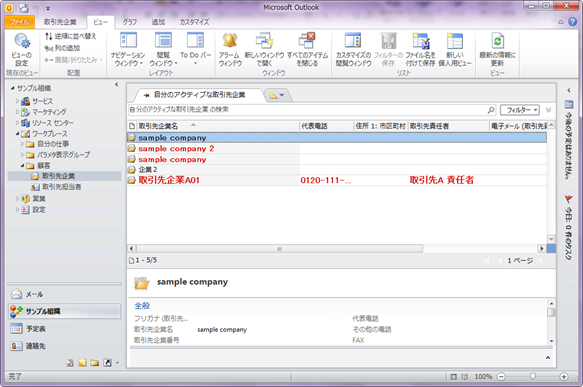Minimize the ribbon with caret icon
The width and height of the screenshot is (583, 387).
point(561,22)
